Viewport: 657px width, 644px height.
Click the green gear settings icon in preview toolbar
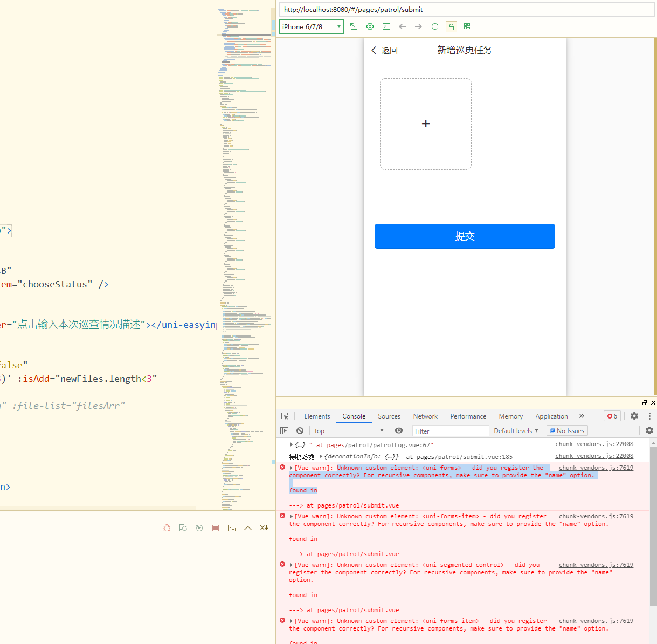point(370,26)
